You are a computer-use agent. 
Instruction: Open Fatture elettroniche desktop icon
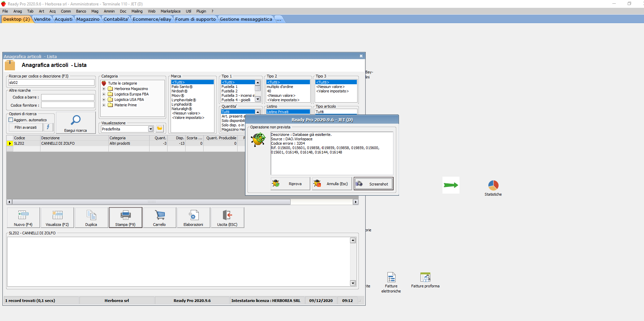click(x=391, y=283)
